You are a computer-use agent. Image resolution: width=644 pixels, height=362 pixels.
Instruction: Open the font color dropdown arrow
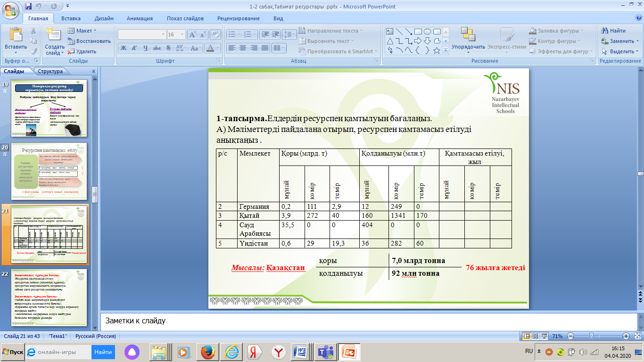click(x=218, y=48)
